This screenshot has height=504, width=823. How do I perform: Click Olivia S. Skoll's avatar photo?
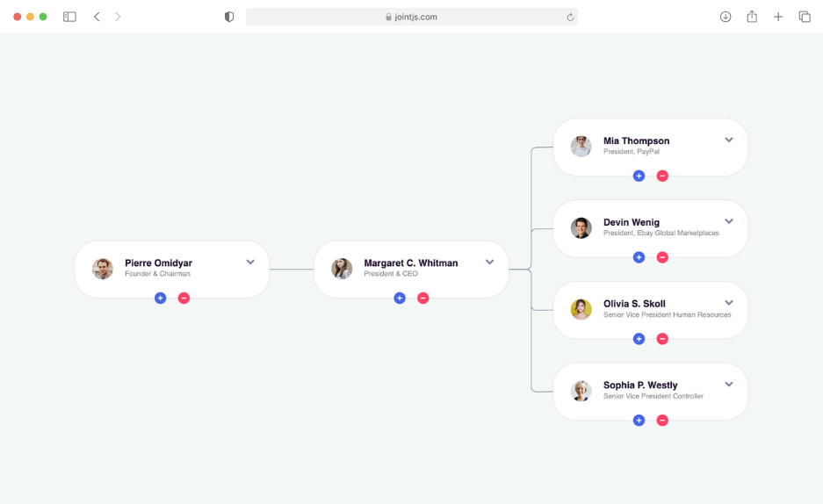click(581, 309)
